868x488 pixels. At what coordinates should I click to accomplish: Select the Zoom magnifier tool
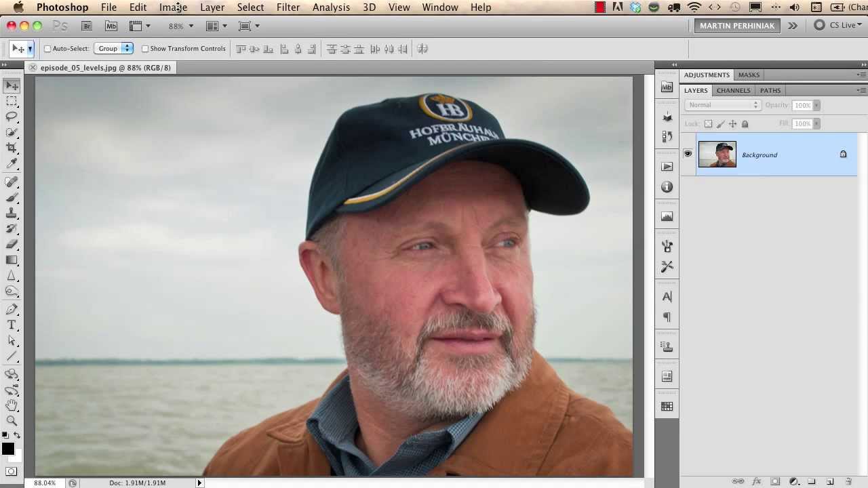click(12, 421)
